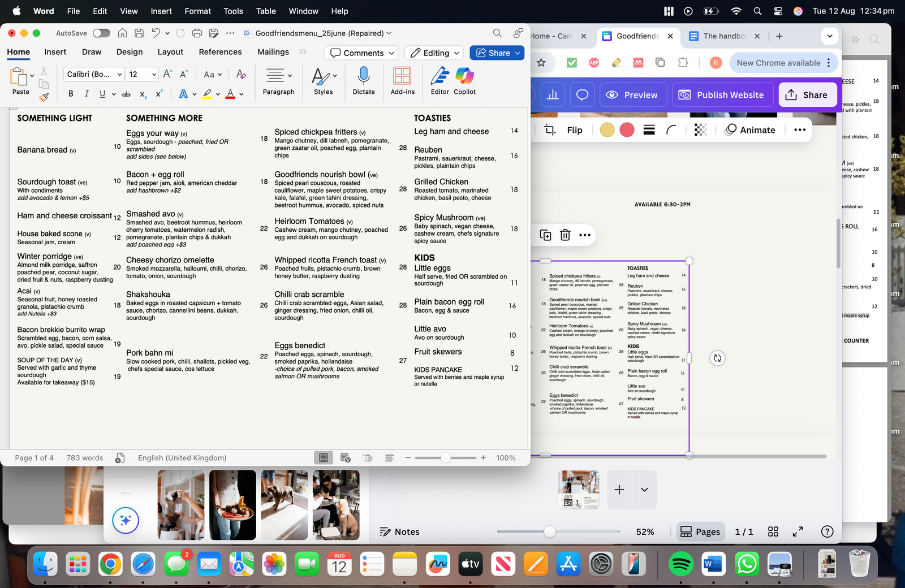The width and height of the screenshot is (905, 588).
Task: Toggle subscript formatting in Word
Action: tap(143, 94)
